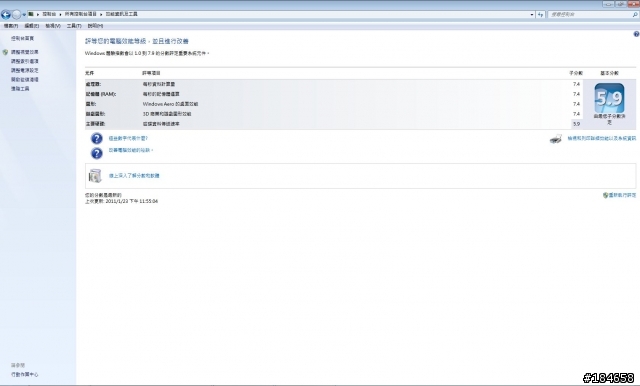Click question icon beside 'what do these numbers mean'
Viewport: 640px width, 386px height.
click(x=97, y=139)
